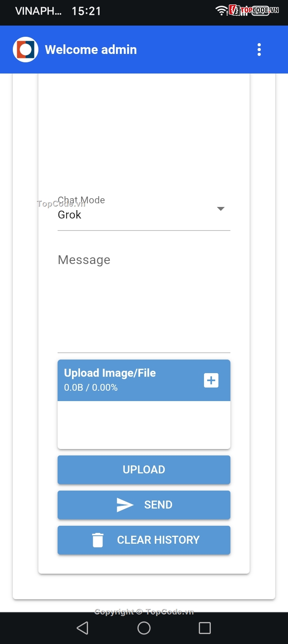Tap the 15:21 clock in status bar

(86, 11)
